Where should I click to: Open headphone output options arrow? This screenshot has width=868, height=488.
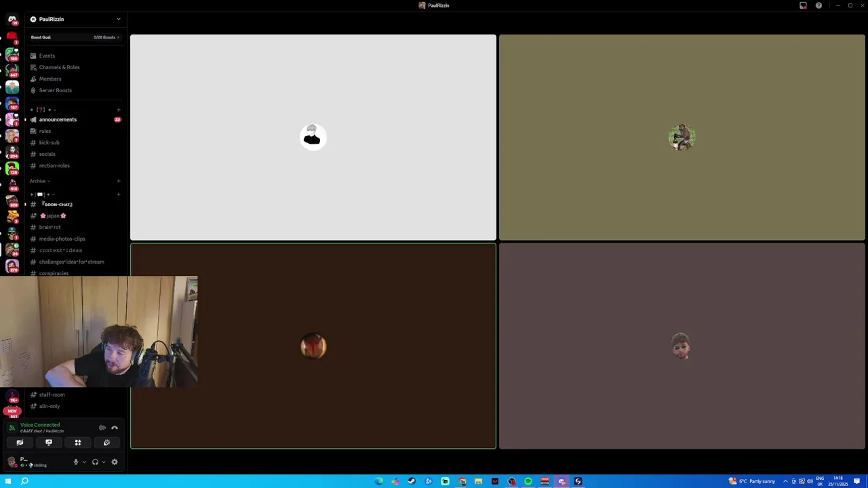[x=103, y=462]
